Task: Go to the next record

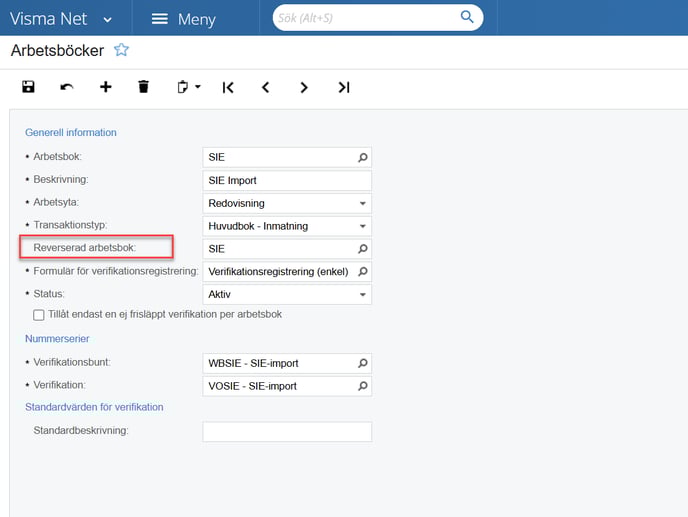Action: click(304, 87)
